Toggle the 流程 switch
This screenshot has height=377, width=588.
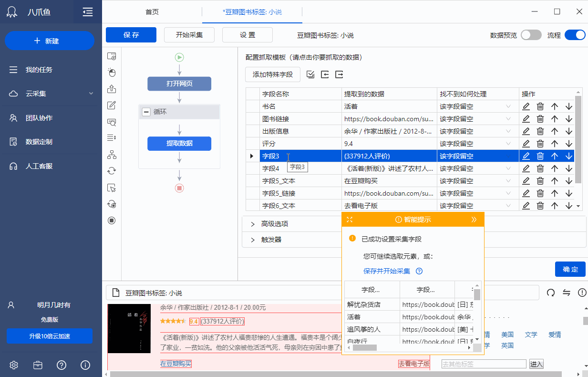[x=575, y=35]
